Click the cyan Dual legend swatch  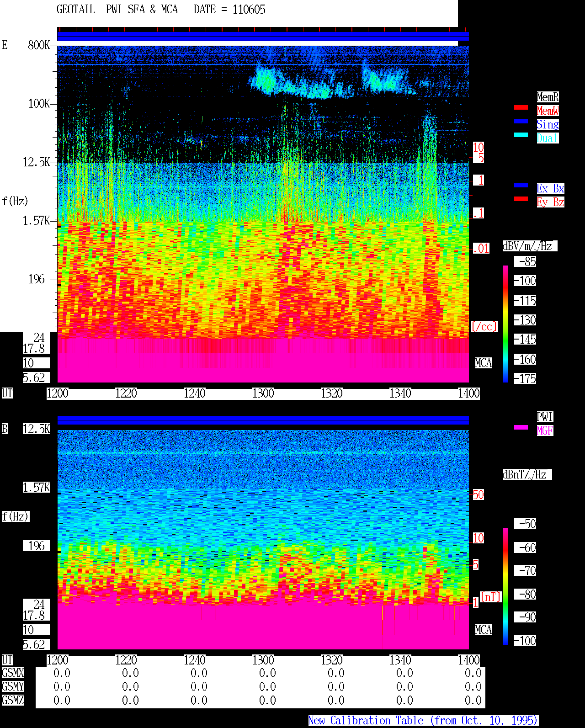pos(521,135)
